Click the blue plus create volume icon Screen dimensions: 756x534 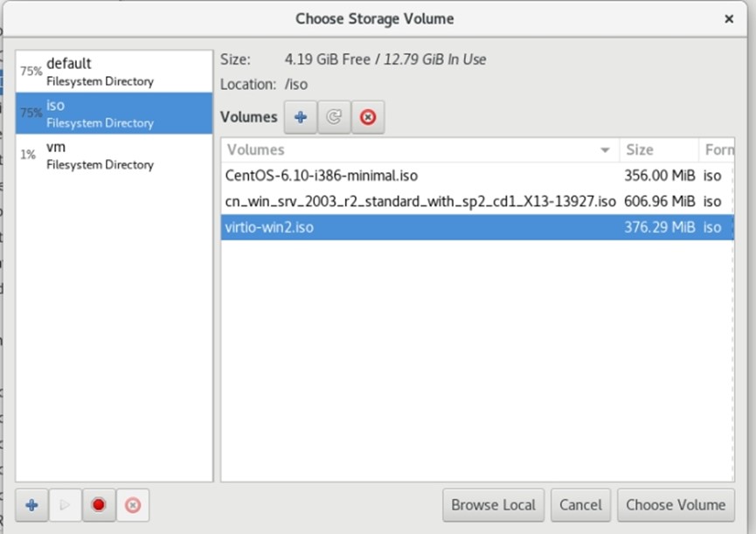pos(300,117)
